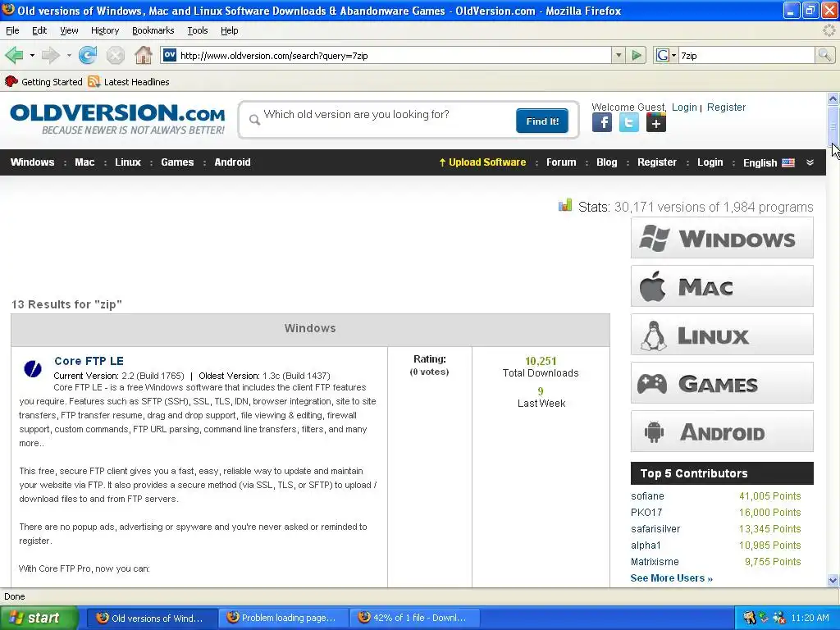Open the Core FTP LE title link
The height and width of the screenshot is (630, 840).
click(x=89, y=361)
